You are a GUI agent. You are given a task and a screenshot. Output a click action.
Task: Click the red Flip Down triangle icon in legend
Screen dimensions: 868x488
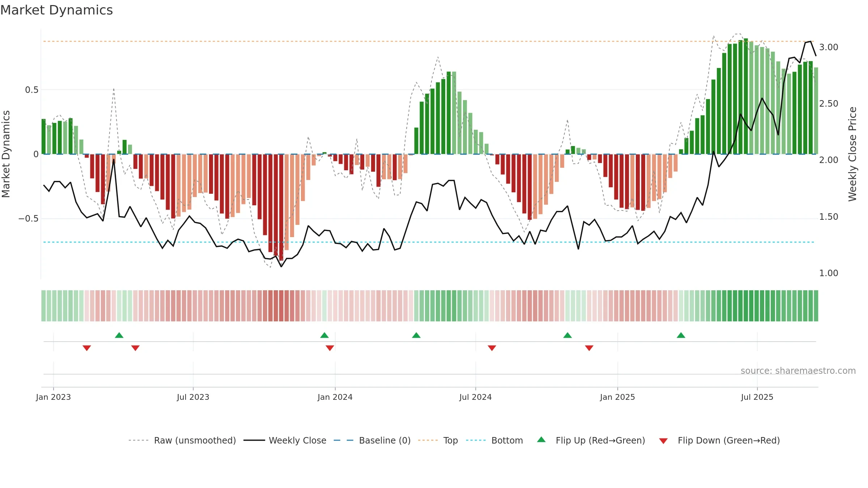[663, 441]
